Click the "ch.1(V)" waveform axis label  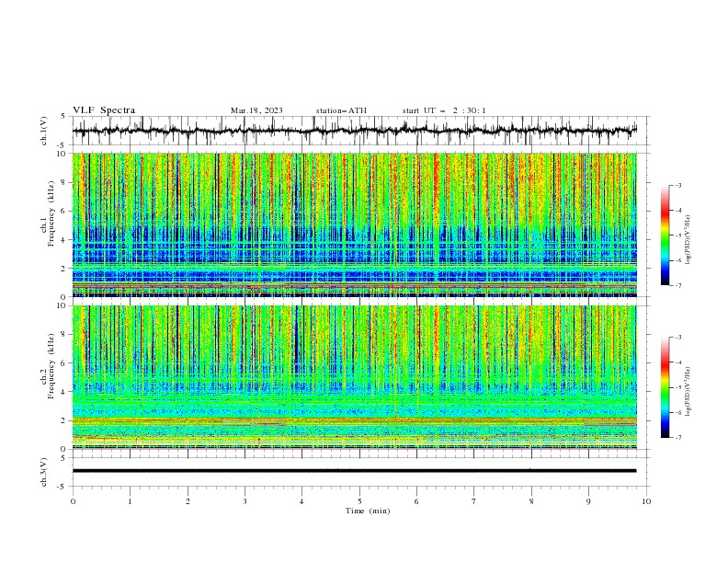44,131
